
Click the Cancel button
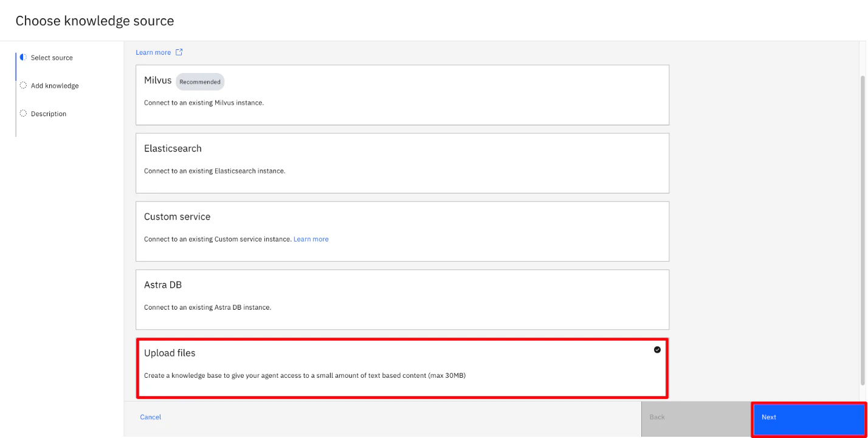pyautogui.click(x=151, y=417)
